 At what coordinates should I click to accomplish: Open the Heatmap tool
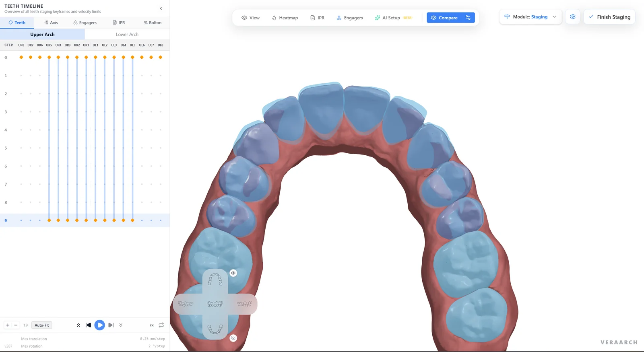[285, 18]
